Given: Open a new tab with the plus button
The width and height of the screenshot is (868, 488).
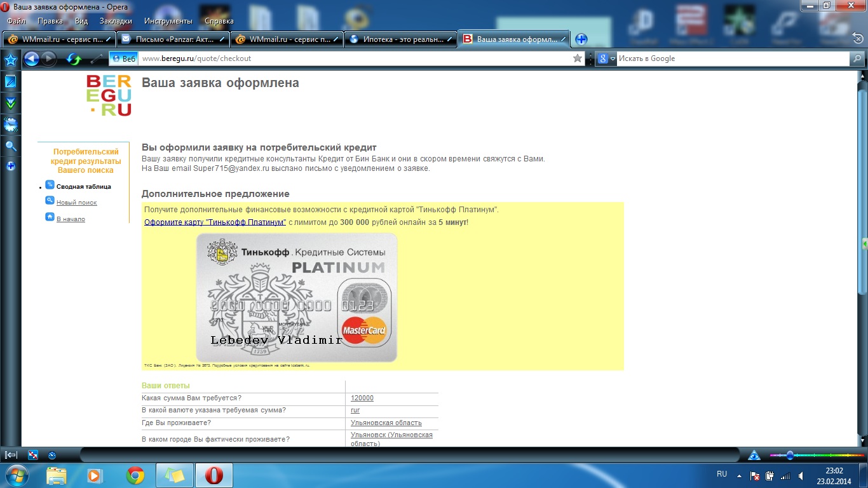Looking at the screenshot, I should 581,39.
